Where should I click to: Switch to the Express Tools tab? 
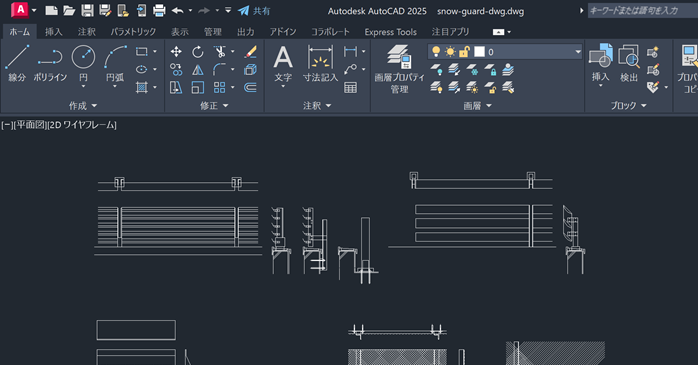pos(390,32)
